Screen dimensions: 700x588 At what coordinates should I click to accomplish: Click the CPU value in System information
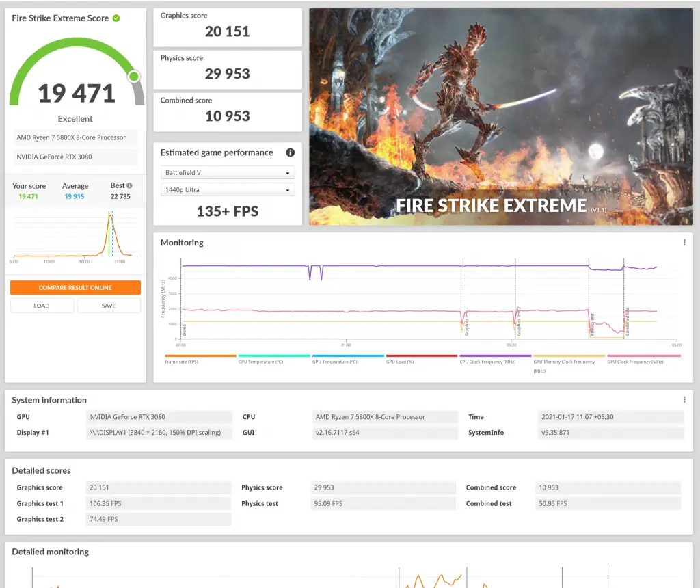click(385, 417)
